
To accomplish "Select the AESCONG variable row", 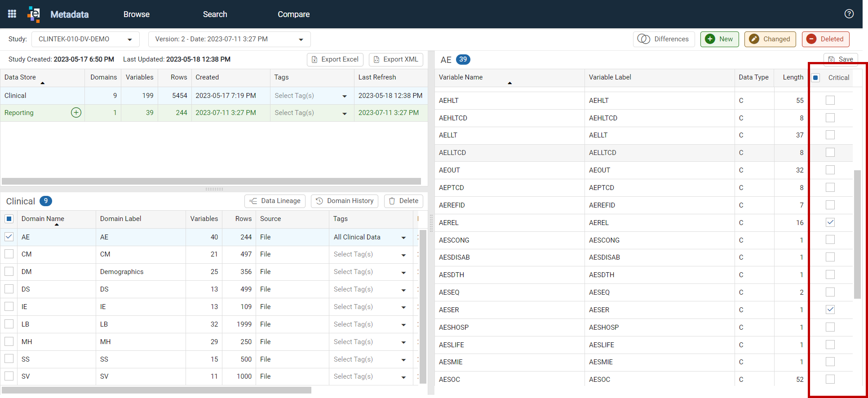I will [x=643, y=240].
